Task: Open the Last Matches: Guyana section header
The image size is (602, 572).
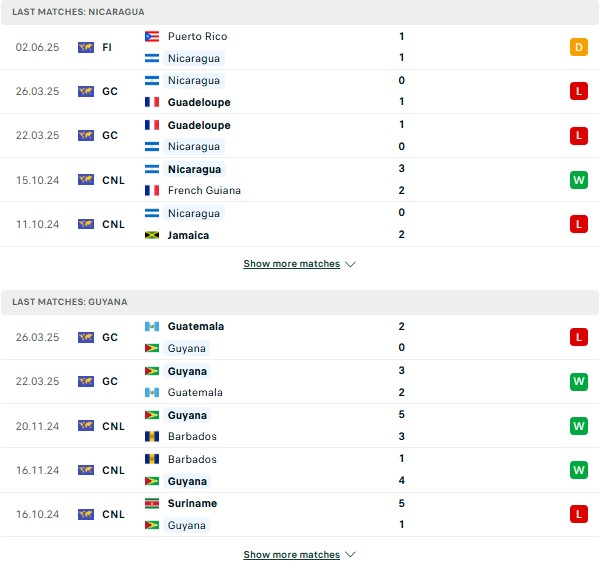Action: pos(300,302)
